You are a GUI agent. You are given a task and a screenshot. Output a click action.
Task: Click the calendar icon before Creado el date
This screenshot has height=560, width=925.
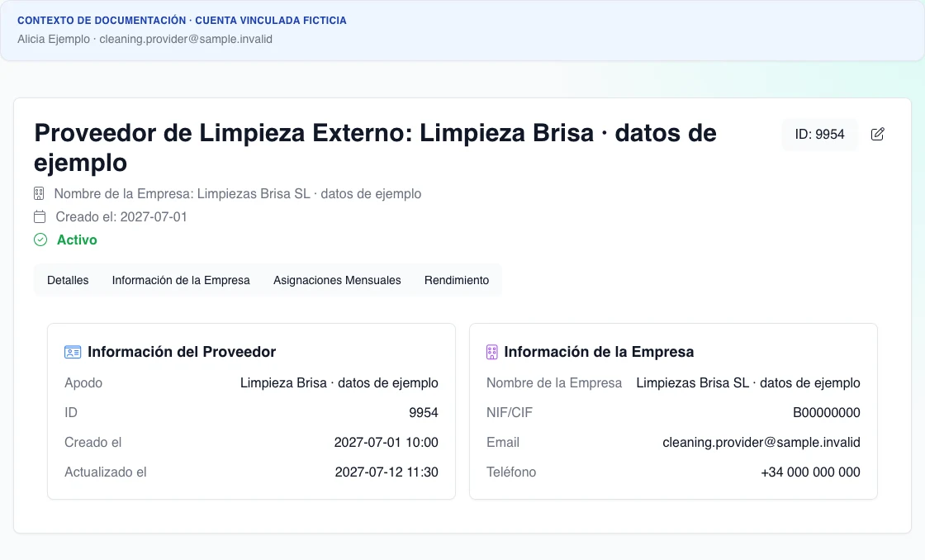point(40,216)
